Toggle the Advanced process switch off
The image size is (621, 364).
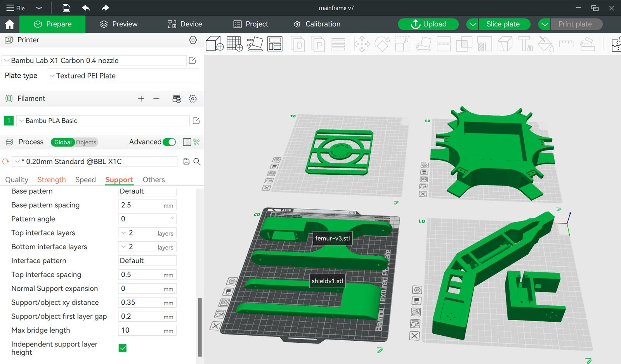(x=169, y=142)
